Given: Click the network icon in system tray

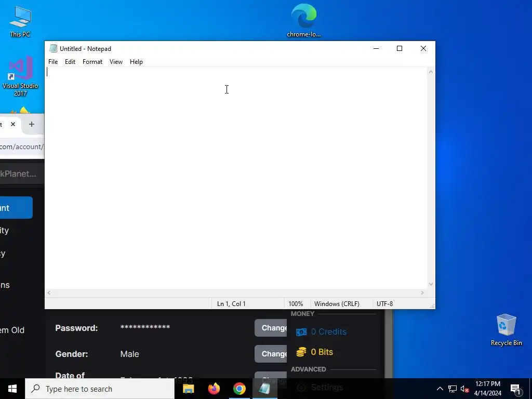Looking at the screenshot, I should click(x=453, y=389).
